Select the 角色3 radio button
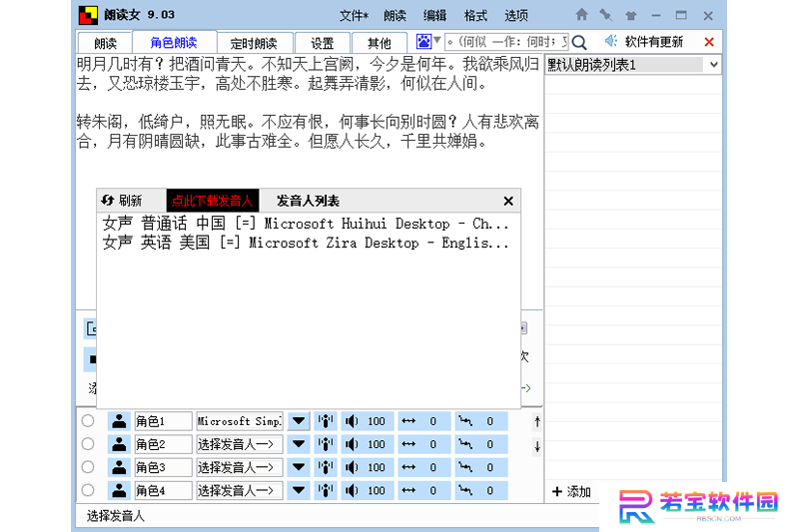 tap(88, 467)
